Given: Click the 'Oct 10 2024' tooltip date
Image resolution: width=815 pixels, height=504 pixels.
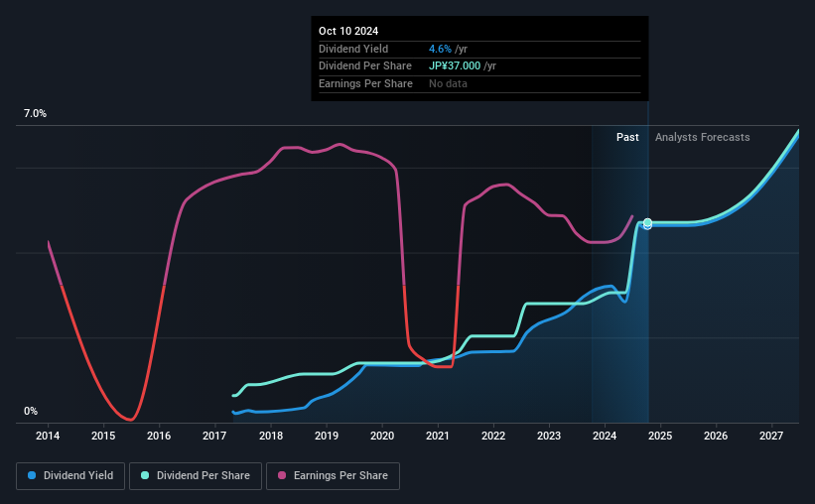Looking at the screenshot, I should 348,31.
